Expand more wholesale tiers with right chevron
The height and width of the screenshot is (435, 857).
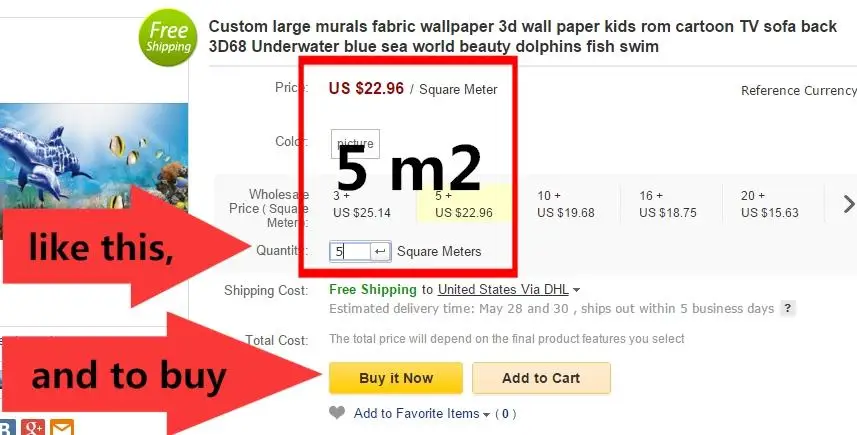[x=849, y=204]
